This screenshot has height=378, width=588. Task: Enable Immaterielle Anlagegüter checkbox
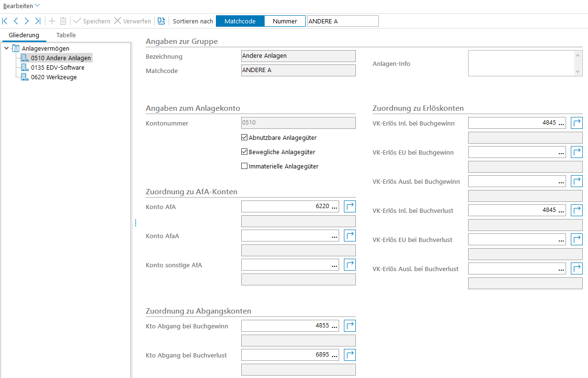(245, 167)
